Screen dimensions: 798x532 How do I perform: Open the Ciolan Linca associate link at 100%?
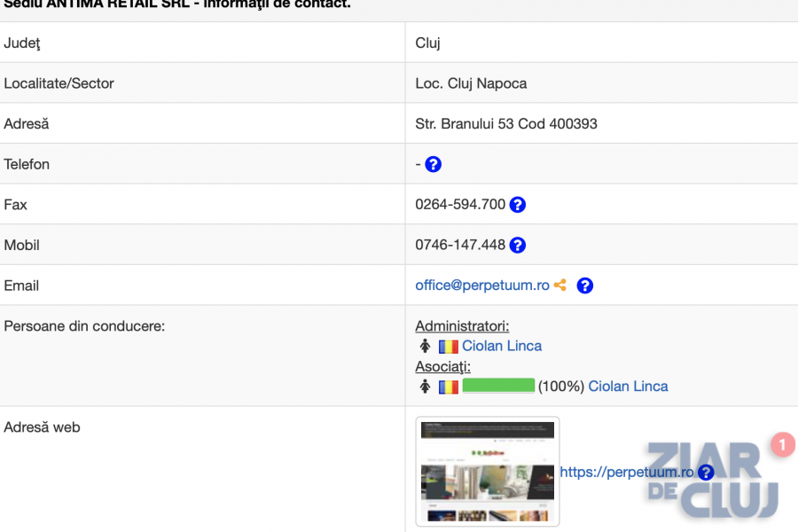[x=628, y=387]
